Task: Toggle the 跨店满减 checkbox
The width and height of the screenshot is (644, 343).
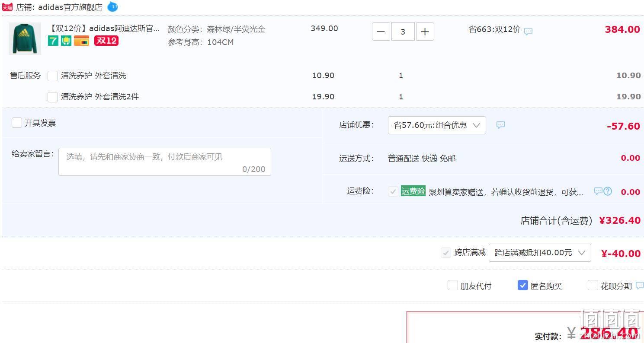Action: pyautogui.click(x=446, y=253)
